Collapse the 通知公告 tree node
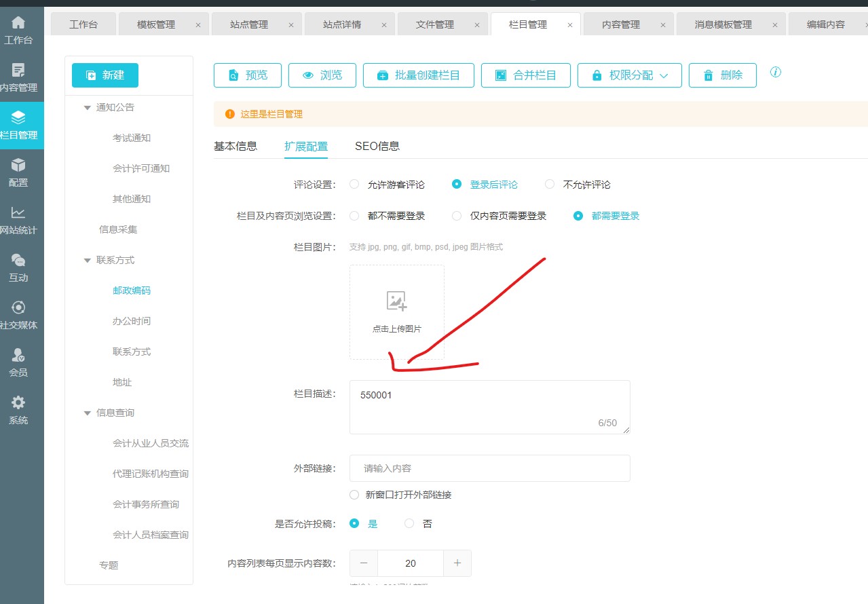 (87, 107)
